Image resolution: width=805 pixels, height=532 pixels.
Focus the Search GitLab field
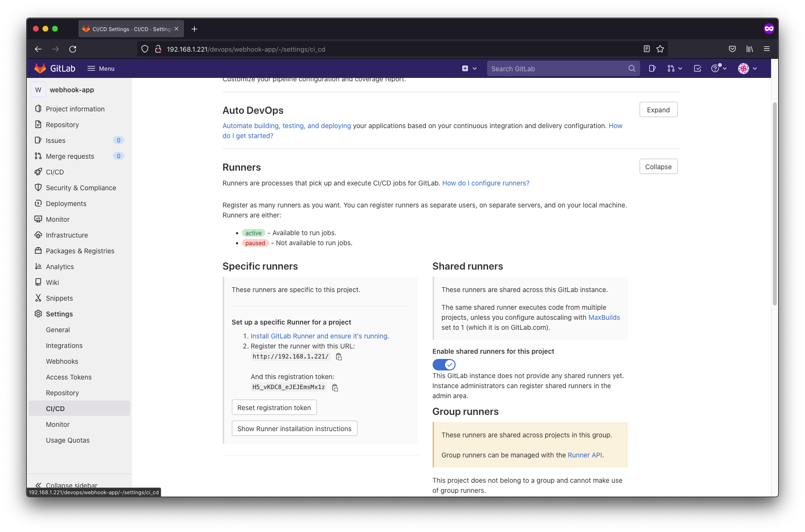(557, 68)
